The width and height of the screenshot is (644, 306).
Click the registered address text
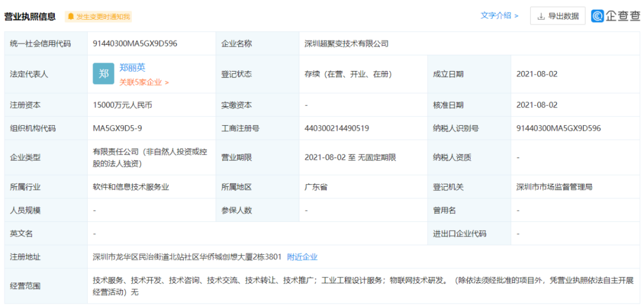coord(187,257)
